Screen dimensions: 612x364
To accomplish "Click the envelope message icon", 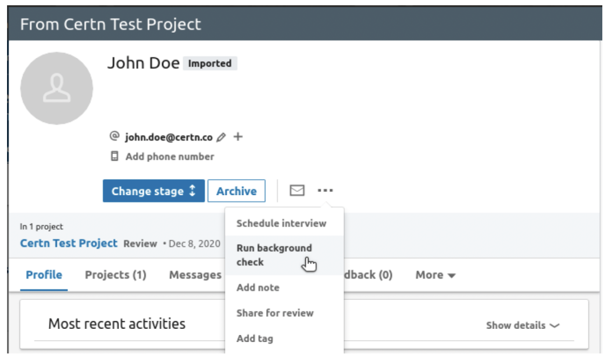I will 297,190.
